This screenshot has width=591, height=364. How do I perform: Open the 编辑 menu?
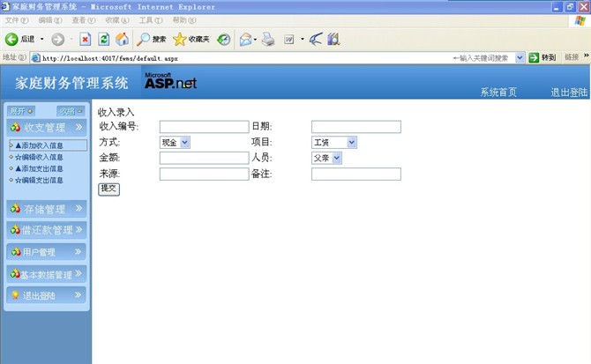pos(50,20)
